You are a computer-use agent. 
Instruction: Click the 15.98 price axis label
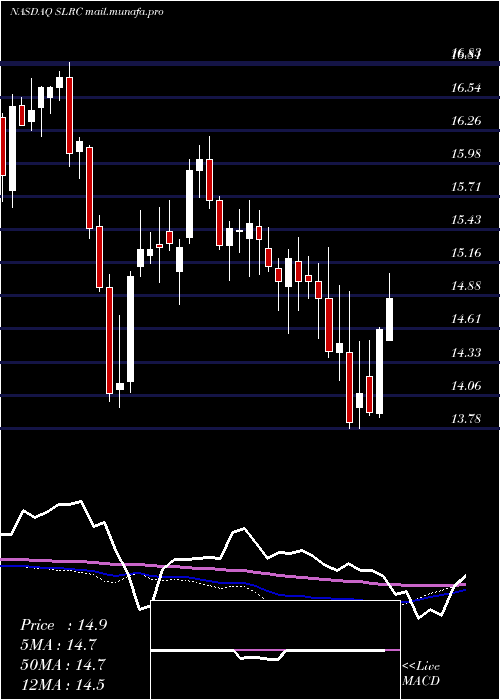(x=466, y=154)
